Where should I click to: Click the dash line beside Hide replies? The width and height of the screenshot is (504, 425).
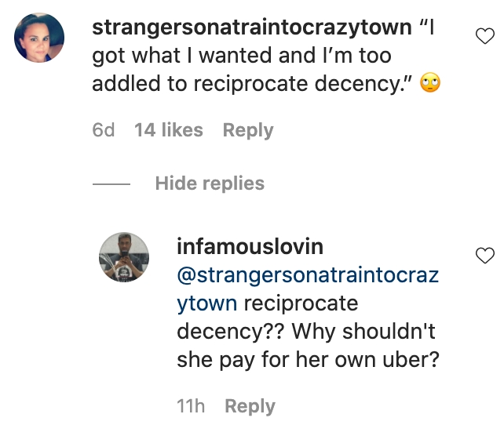tap(111, 184)
